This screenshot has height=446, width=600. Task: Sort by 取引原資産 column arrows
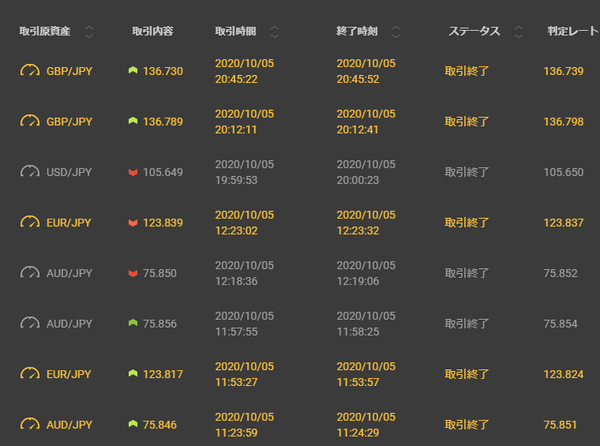coord(89,32)
